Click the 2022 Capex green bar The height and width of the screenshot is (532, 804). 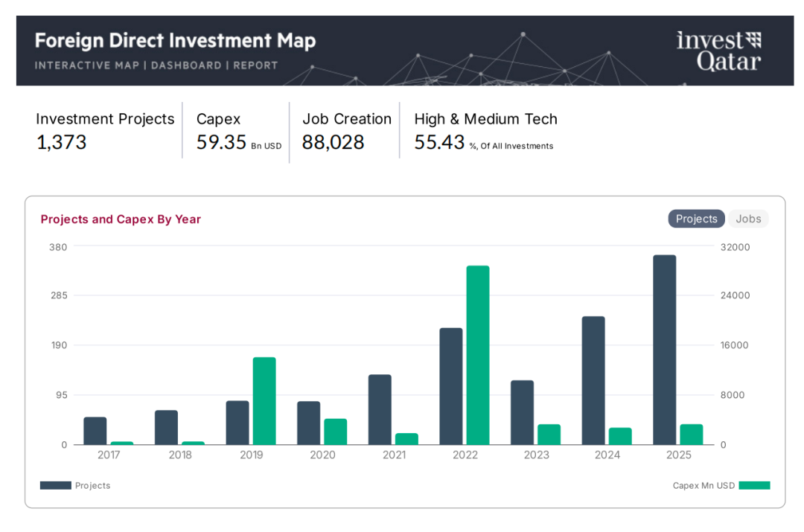(x=478, y=355)
